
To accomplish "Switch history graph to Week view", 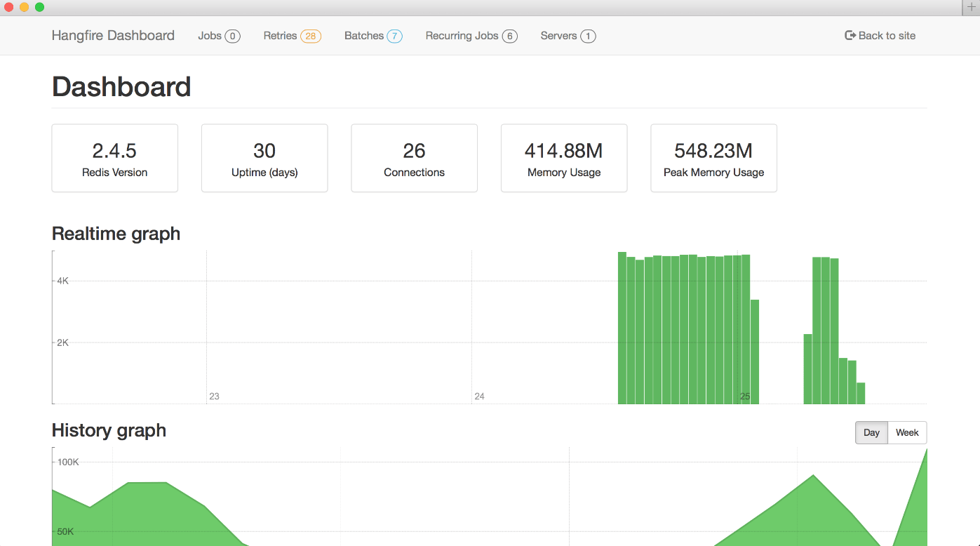I will pos(907,432).
